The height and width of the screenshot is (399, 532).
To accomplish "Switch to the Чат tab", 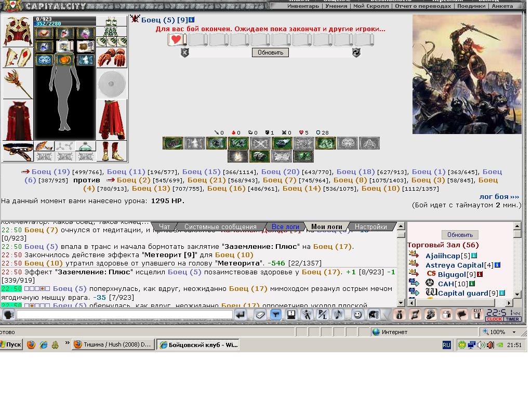I will (x=165, y=227).
